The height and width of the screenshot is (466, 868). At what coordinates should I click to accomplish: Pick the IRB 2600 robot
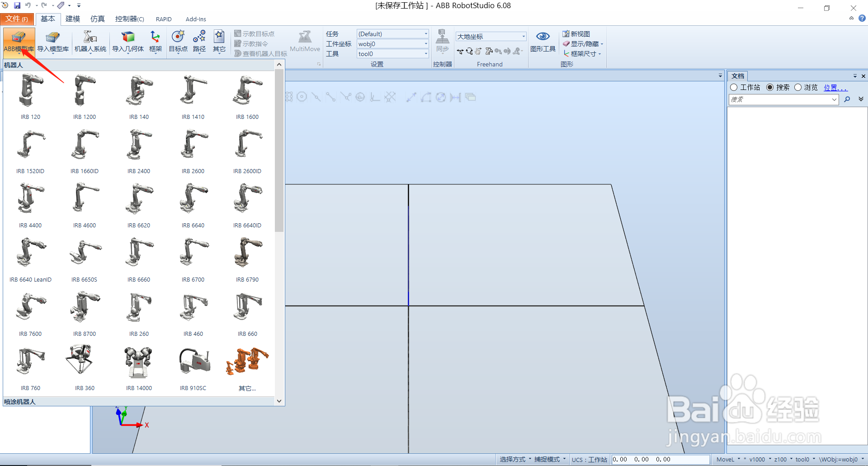click(193, 151)
